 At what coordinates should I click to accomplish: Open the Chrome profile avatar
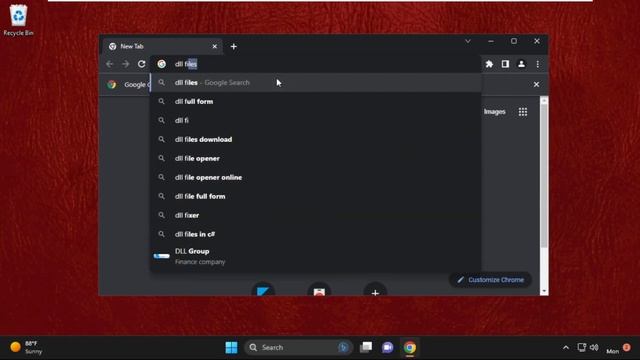click(x=521, y=64)
